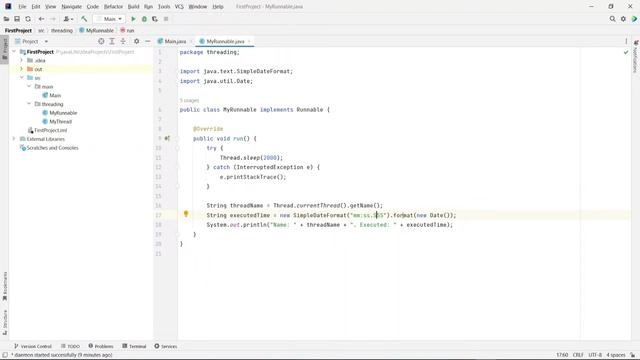This screenshot has height=360, width=640.
Task: Click the Run with Coverage icon
Action: 155,19
